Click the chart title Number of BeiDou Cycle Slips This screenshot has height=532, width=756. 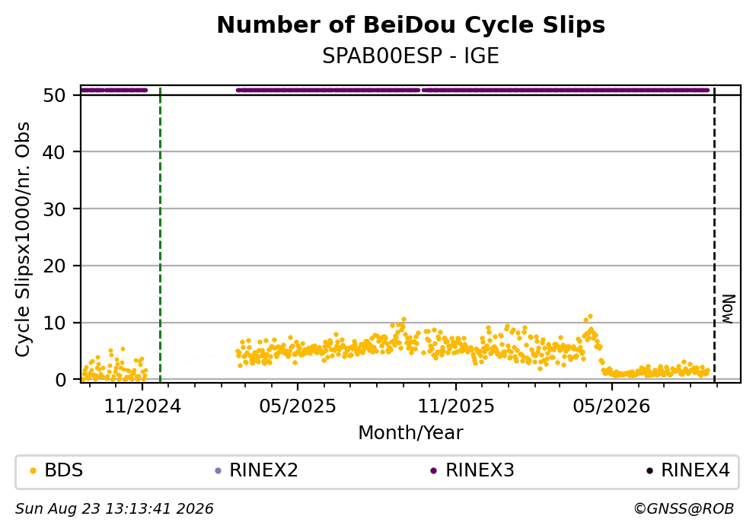pyautogui.click(x=411, y=25)
